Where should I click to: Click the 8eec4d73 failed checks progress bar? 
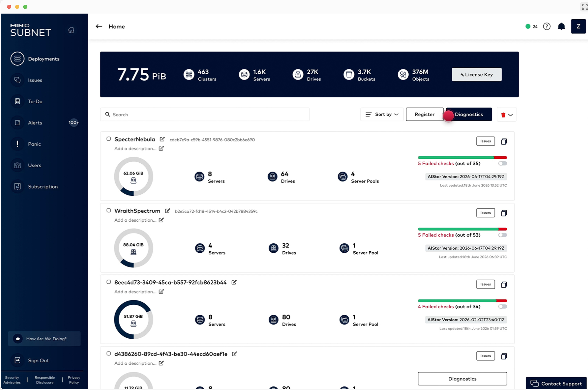click(x=462, y=300)
